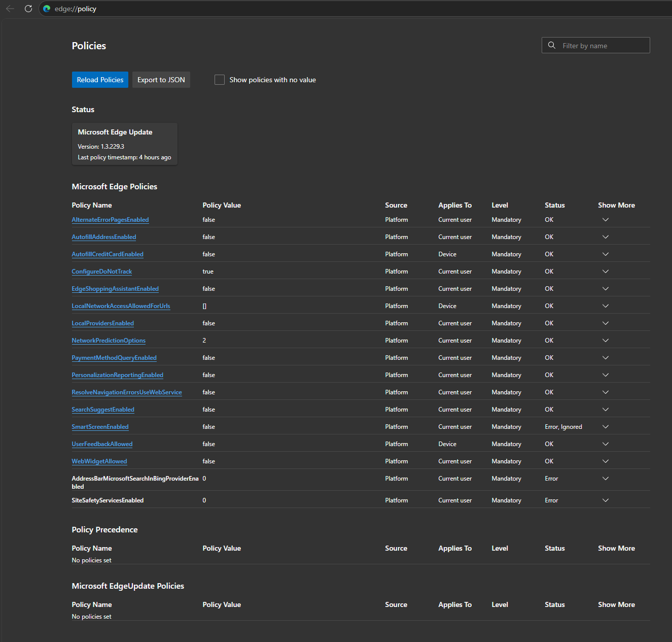
Task: Click the 'Error, Ignored' status for SmartScreenEnabled
Action: (563, 427)
